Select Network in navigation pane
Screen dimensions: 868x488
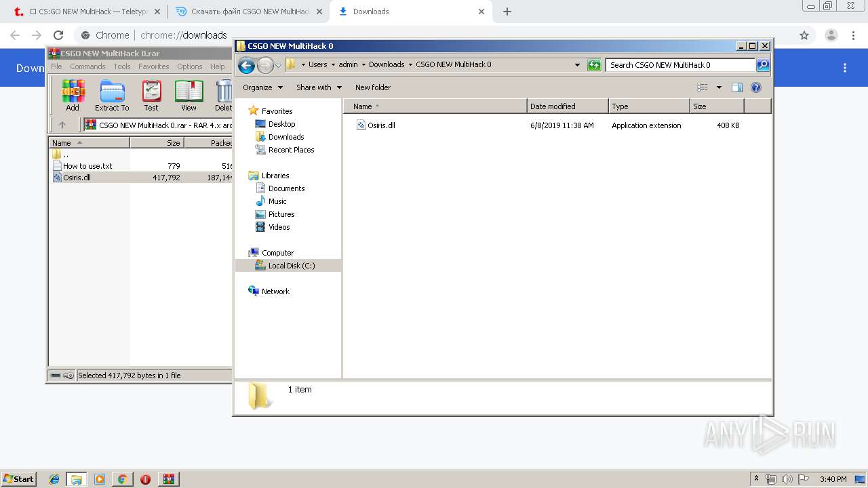[x=269, y=291]
